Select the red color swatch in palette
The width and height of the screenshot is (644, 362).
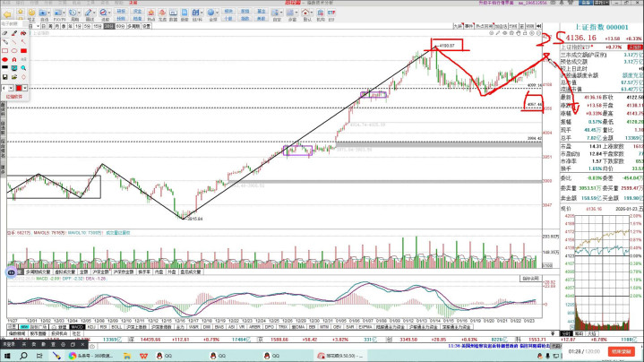point(19,88)
